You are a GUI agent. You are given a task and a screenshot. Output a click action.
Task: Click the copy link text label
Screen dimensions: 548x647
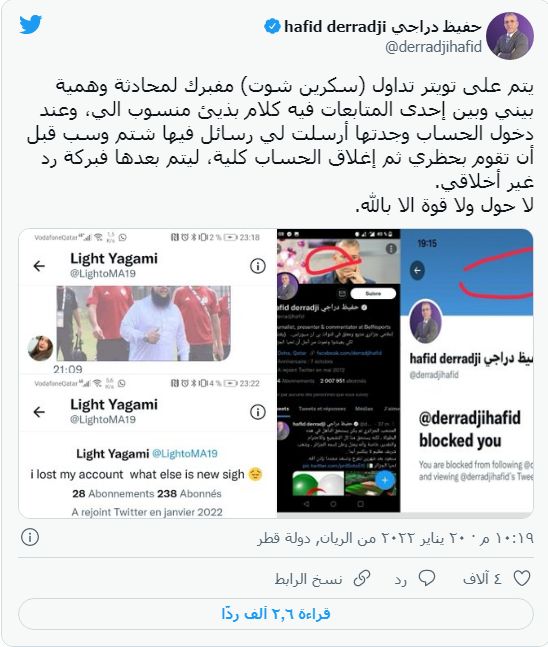click(x=308, y=579)
